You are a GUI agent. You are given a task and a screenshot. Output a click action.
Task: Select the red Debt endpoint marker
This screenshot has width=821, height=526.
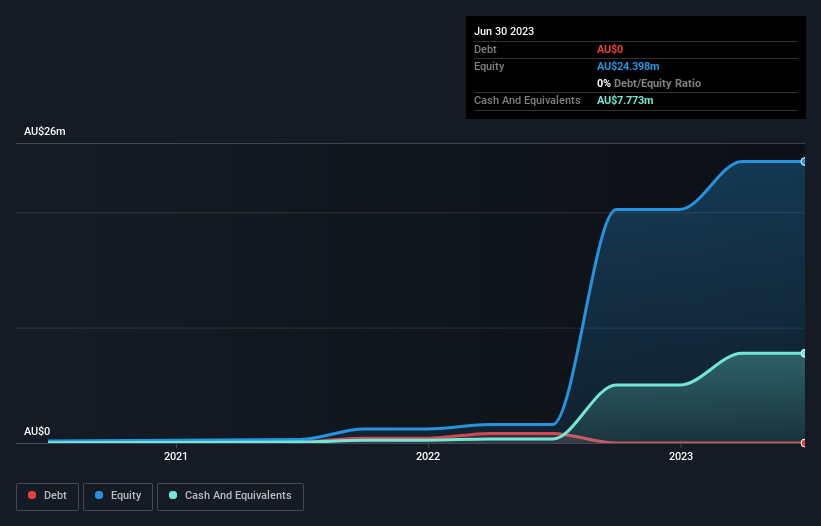[x=803, y=443]
